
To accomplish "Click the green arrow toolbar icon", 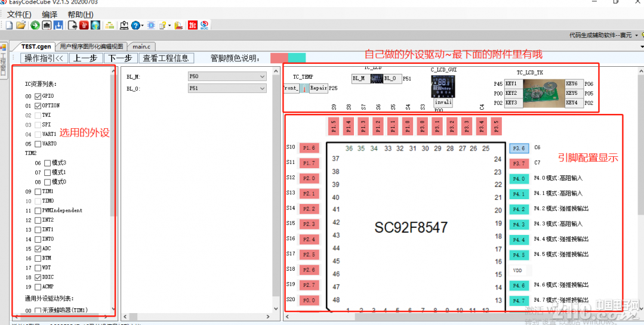I will (x=35, y=26).
